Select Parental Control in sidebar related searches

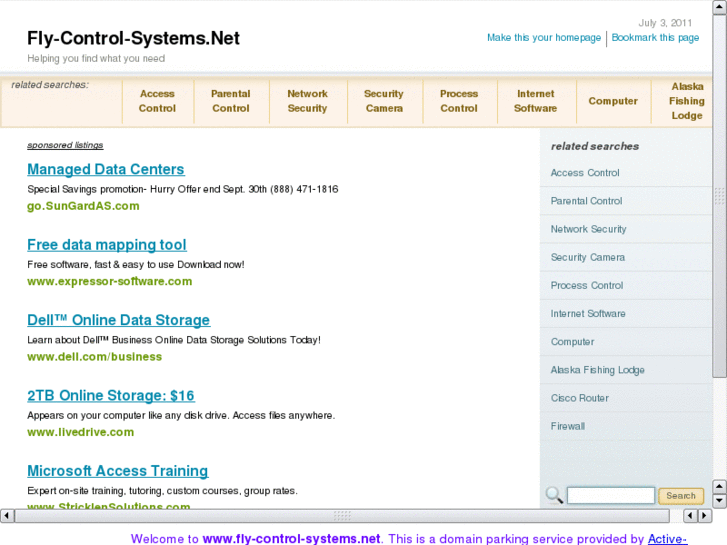587,201
